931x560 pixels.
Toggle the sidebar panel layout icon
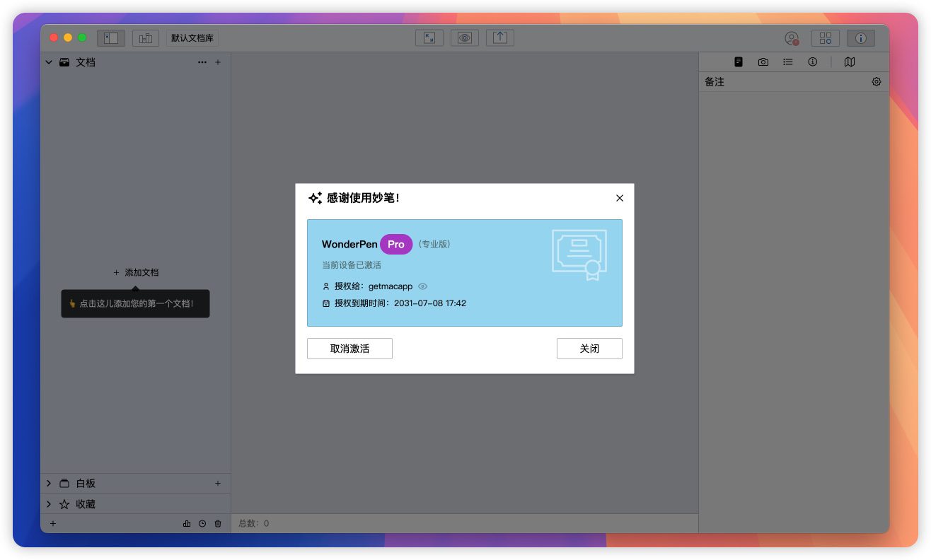[x=111, y=38]
